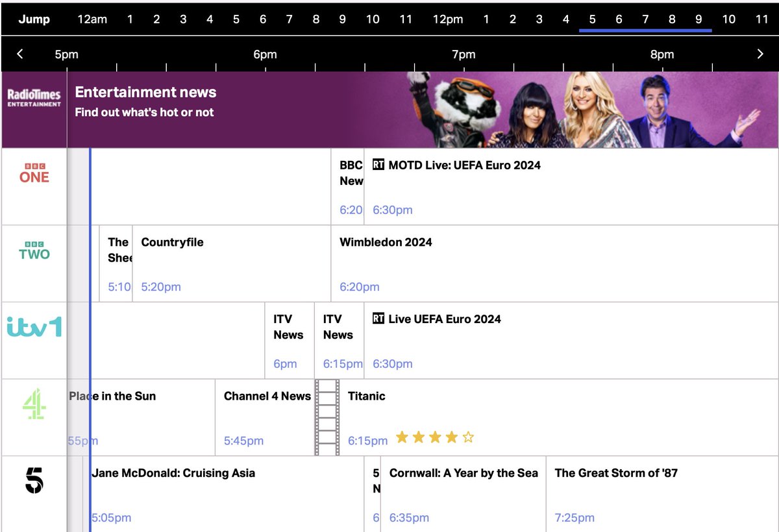Click the BBC One channel logo
Image resolution: width=779 pixels, height=532 pixels.
tap(34, 173)
